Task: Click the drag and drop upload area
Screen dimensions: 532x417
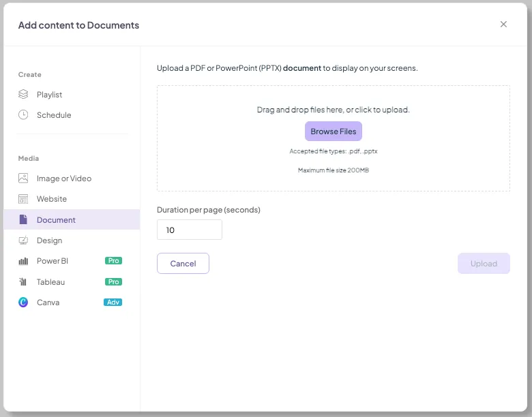Action: click(x=333, y=138)
